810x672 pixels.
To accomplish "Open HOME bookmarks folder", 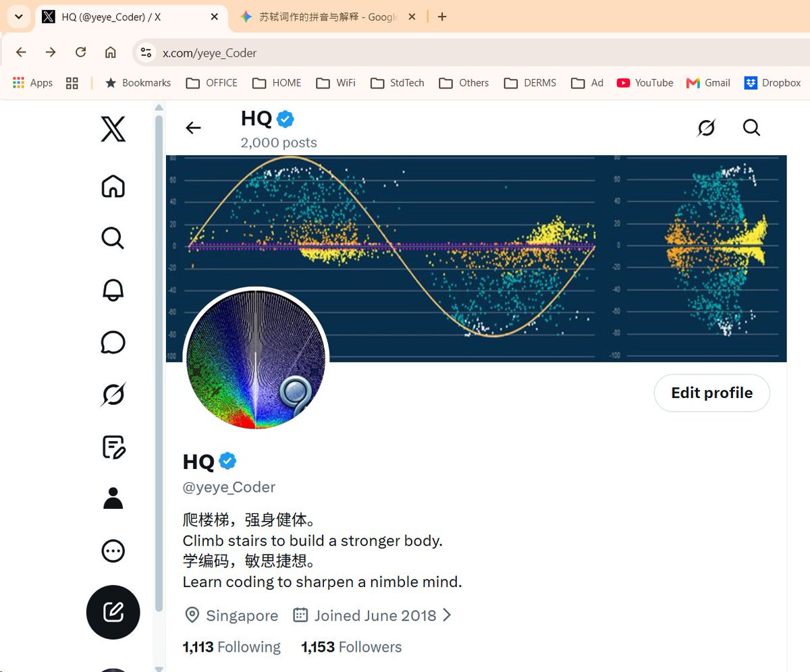I will coord(277,82).
